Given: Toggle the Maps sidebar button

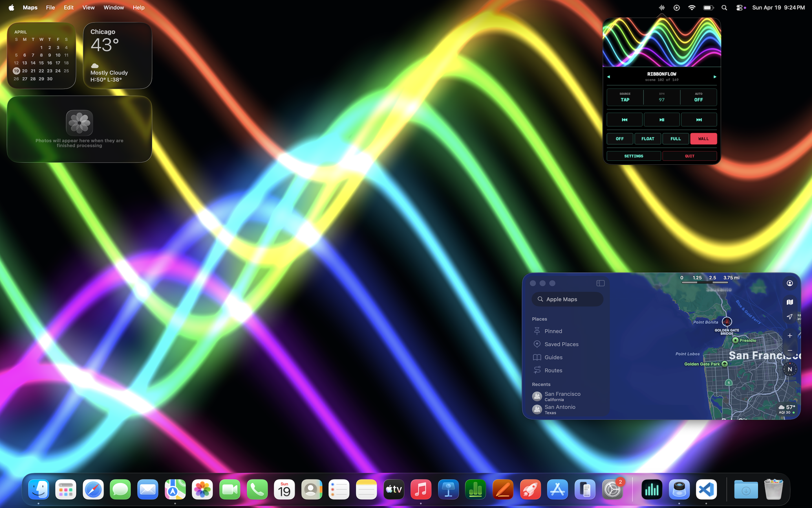Looking at the screenshot, I should click(x=601, y=283).
